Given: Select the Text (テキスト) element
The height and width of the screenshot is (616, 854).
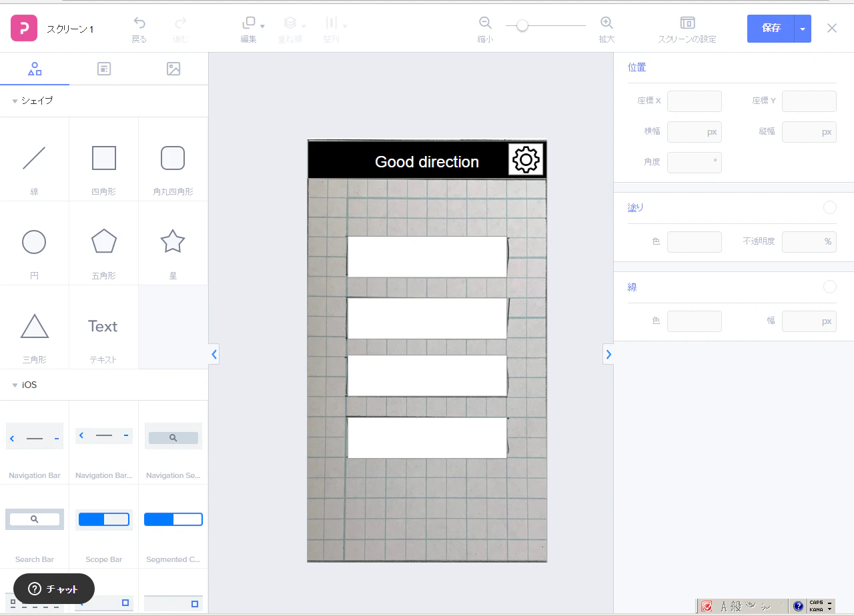Looking at the screenshot, I should (103, 326).
